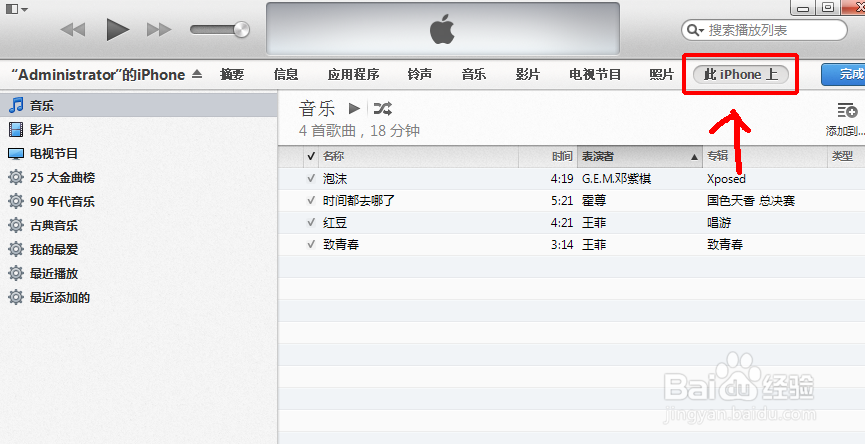Click the 5:21 duration cell
The height and width of the screenshot is (444, 865).
click(x=562, y=200)
